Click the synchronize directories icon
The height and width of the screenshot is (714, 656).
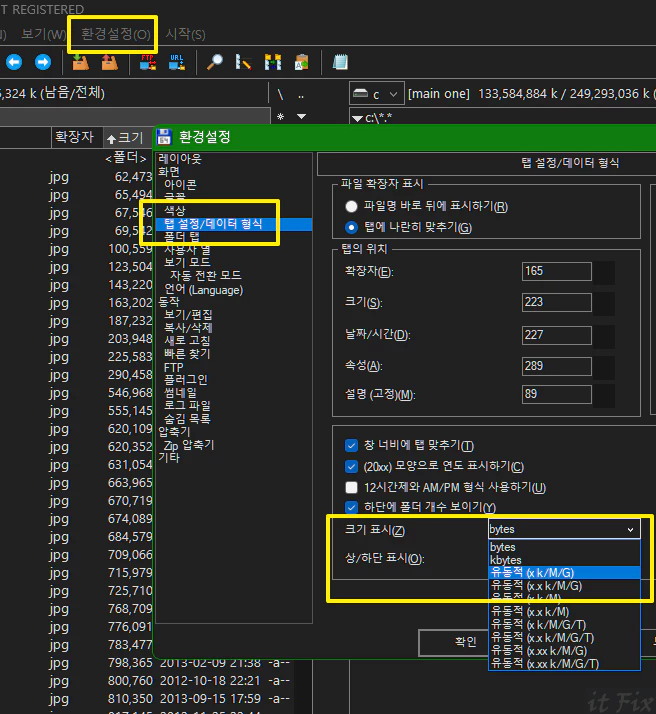273,62
